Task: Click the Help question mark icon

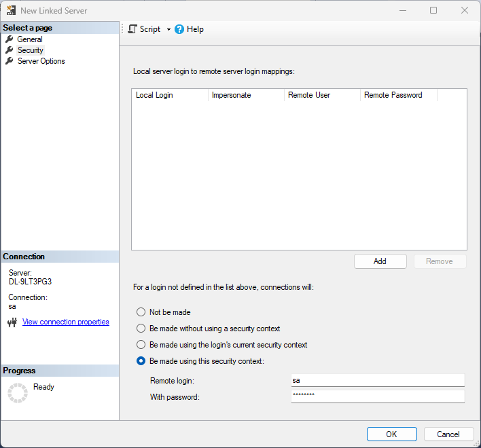Action: click(x=179, y=29)
